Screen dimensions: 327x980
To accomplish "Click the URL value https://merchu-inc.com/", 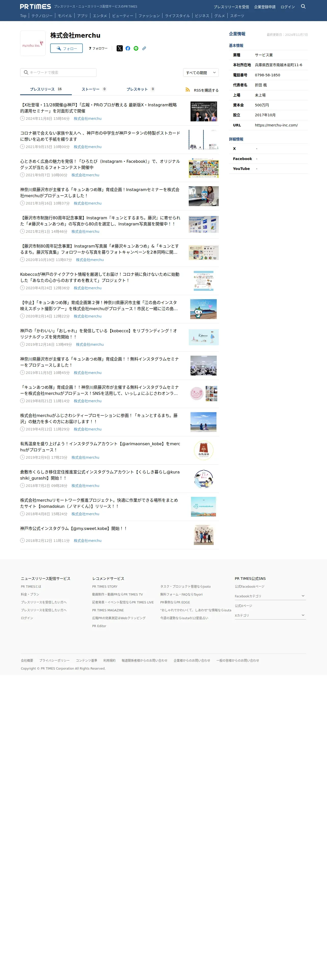I will pyautogui.click(x=276, y=125).
